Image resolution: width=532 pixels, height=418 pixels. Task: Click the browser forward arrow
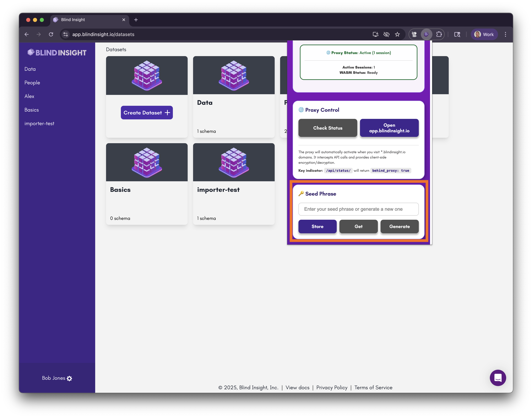(x=39, y=35)
